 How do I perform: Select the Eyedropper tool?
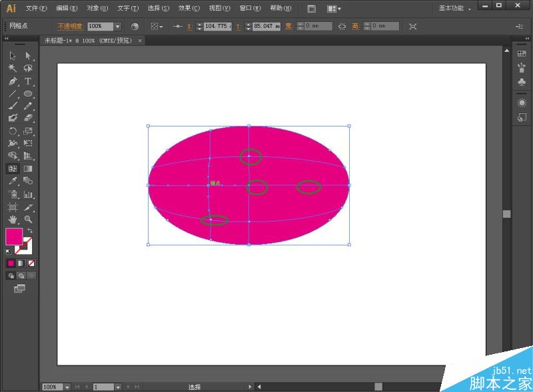[x=13, y=181]
